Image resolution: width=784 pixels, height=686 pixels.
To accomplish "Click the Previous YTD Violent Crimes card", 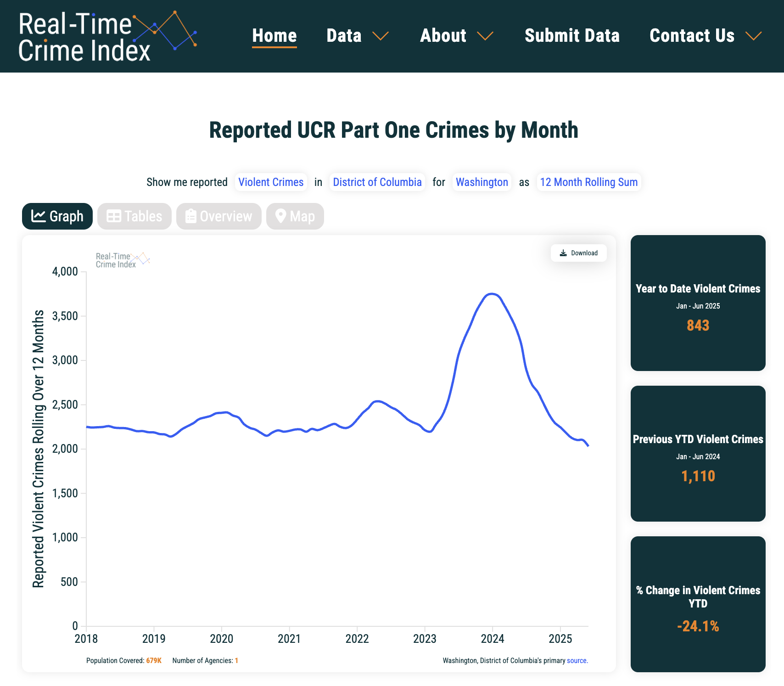I will (x=698, y=454).
